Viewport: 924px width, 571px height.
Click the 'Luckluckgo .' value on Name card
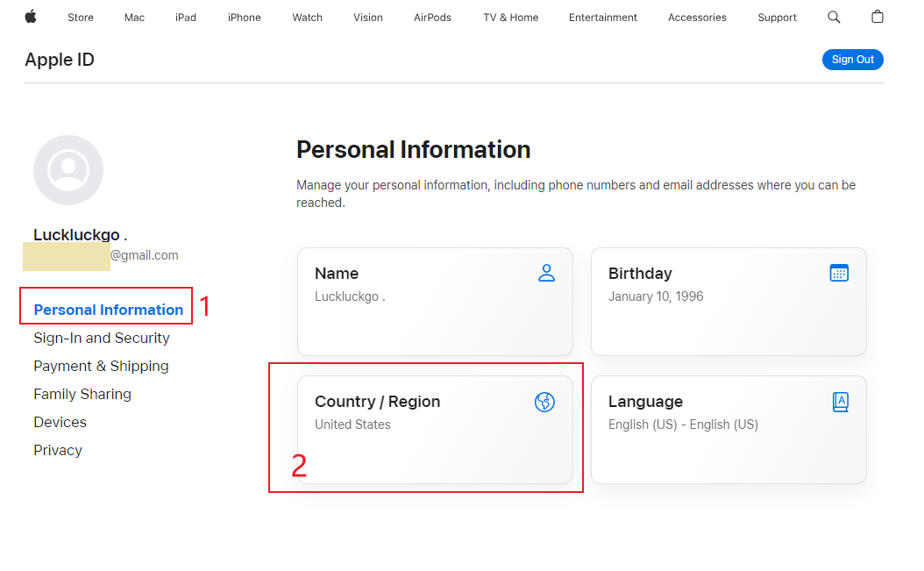[x=350, y=296]
